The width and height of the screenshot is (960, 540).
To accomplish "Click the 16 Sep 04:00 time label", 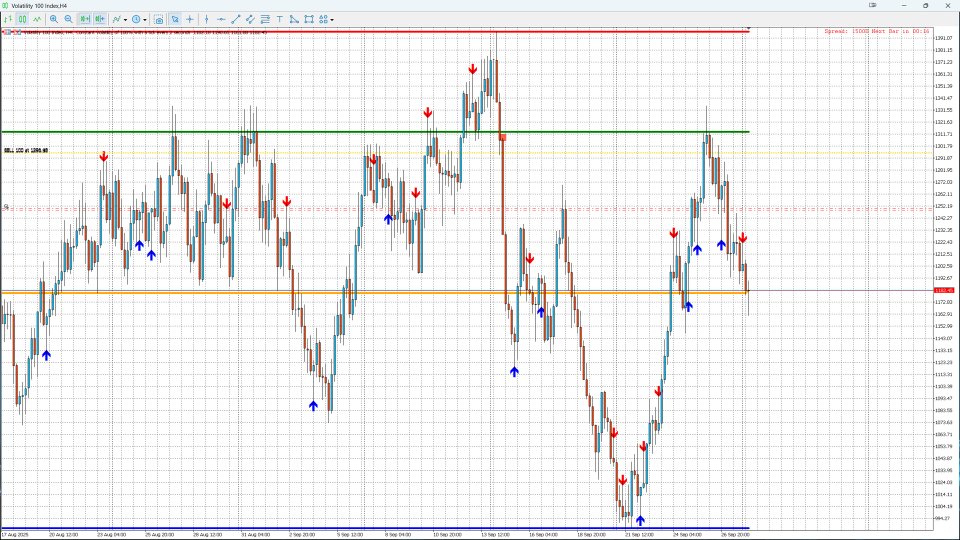I will (x=543, y=534).
